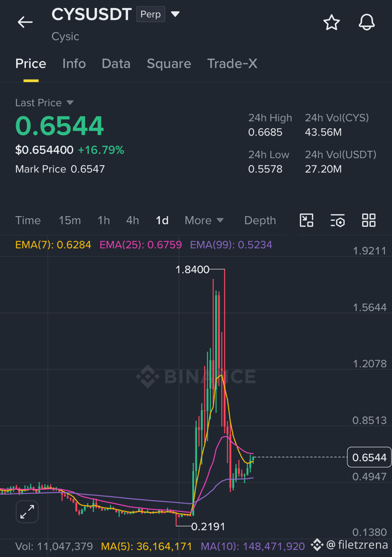This screenshot has width=392, height=557.
Task: Tap the Vol: 11,047,379 readout
Action: tap(54, 547)
